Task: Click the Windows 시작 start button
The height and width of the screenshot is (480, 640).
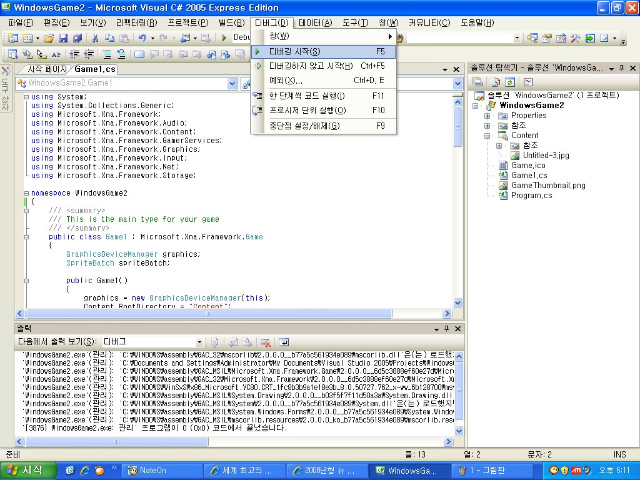Action: (28, 470)
